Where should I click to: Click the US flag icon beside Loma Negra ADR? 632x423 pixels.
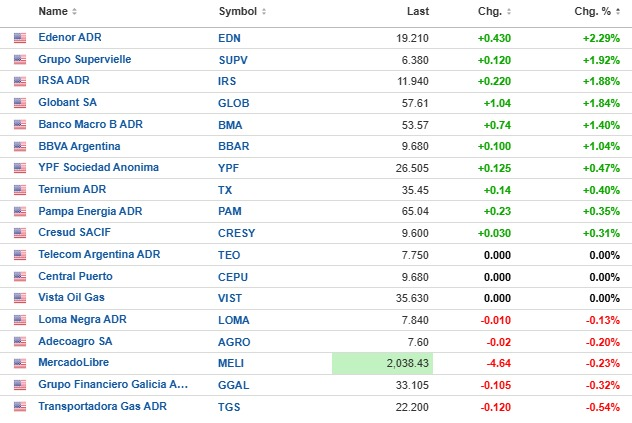(20, 320)
